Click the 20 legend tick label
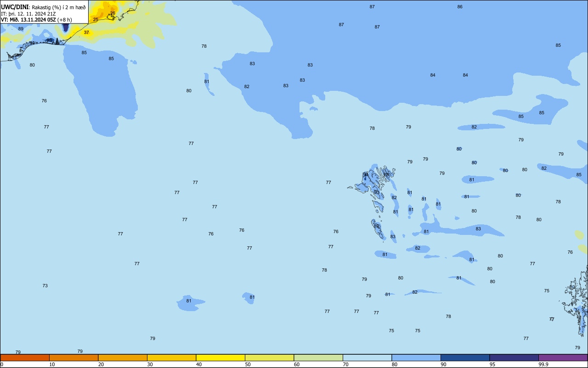The height and width of the screenshot is (368, 588). (101, 364)
